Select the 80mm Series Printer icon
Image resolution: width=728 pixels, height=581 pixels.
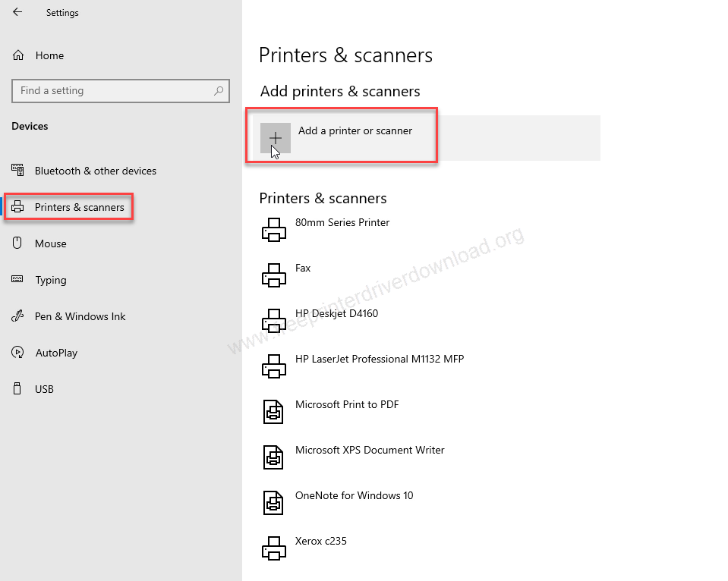(x=274, y=229)
